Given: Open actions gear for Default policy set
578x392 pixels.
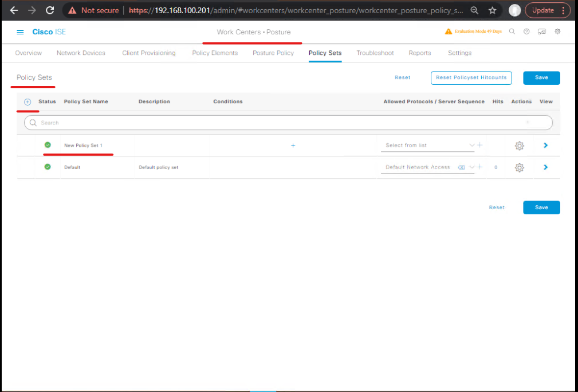Looking at the screenshot, I should [520, 168].
